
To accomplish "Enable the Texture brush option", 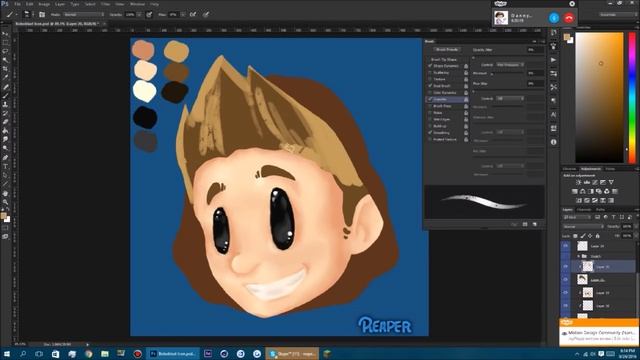I will pos(430,79).
